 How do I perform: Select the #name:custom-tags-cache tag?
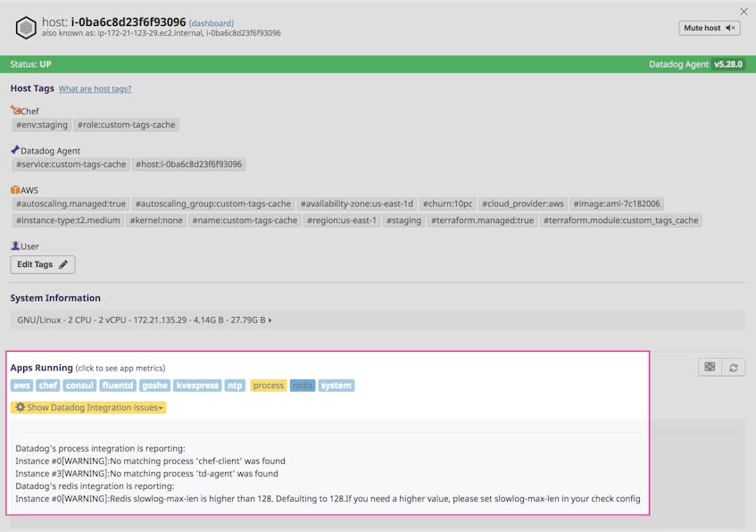coord(245,220)
